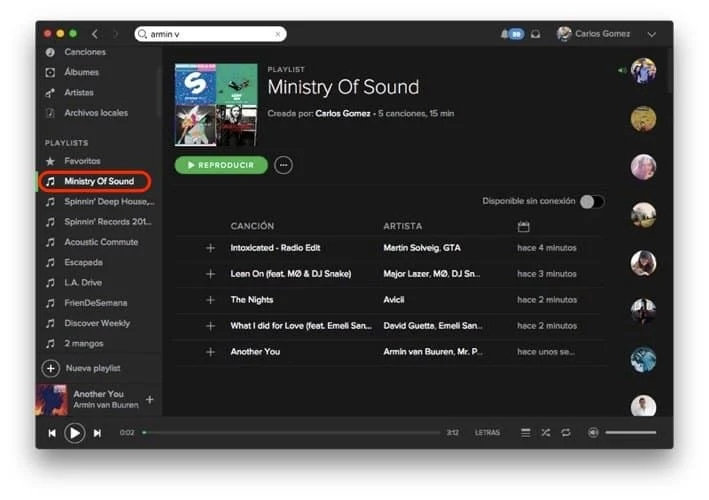The height and width of the screenshot is (500, 709).
Task: Open the more options ellipsis button
Action: (x=284, y=165)
